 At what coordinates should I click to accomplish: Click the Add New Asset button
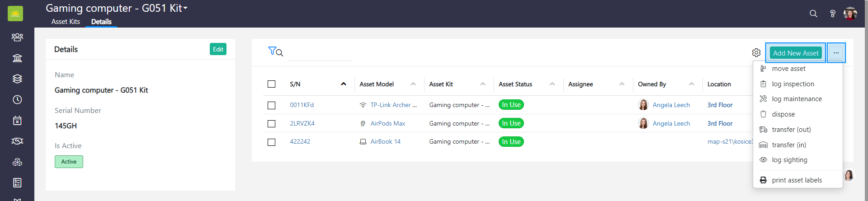point(795,53)
